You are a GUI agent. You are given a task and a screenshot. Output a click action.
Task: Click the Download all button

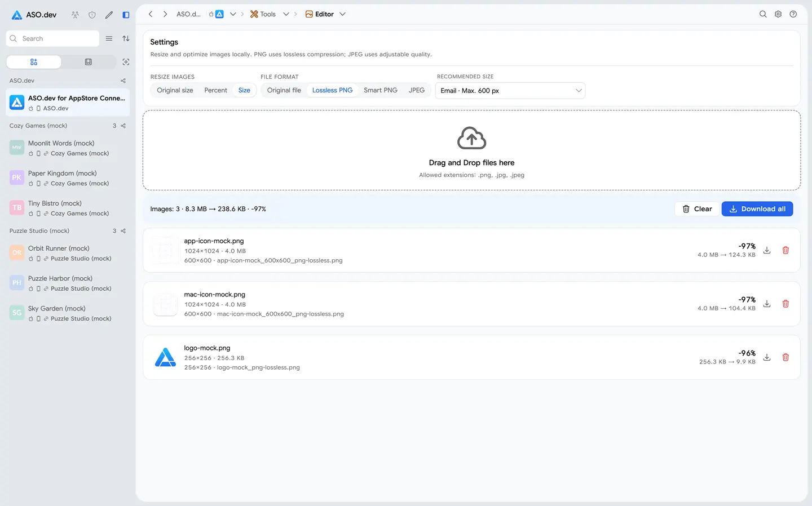(x=757, y=209)
